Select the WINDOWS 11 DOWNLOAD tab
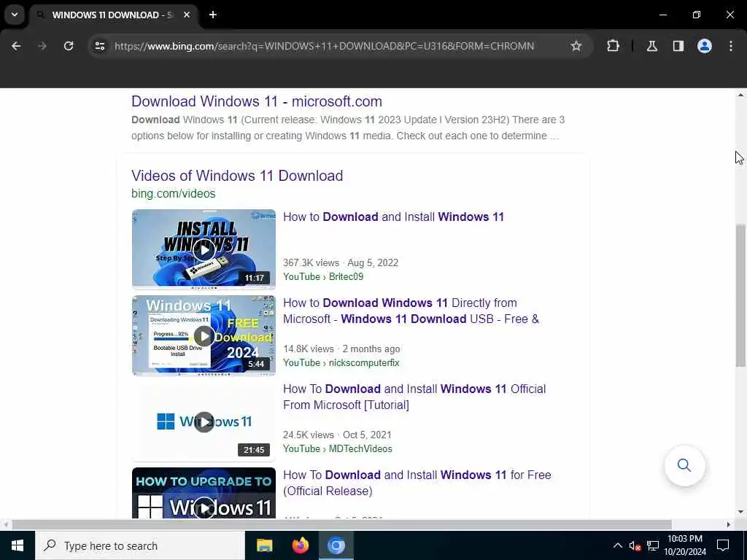This screenshot has height=560, width=747. [x=113, y=15]
